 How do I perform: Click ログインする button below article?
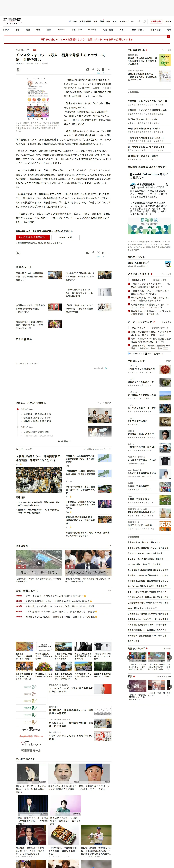tap(65, 237)
